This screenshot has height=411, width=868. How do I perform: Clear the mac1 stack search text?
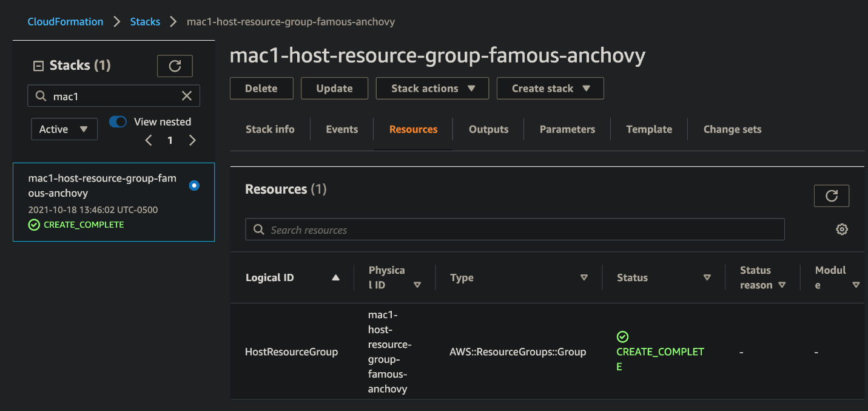pos(187,96)
